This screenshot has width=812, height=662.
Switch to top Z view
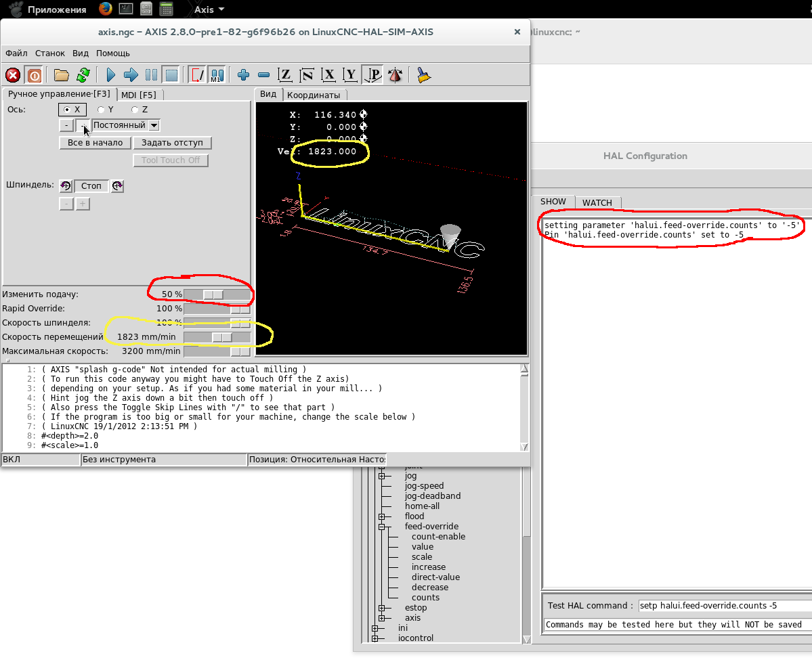(x=285, y=76)
